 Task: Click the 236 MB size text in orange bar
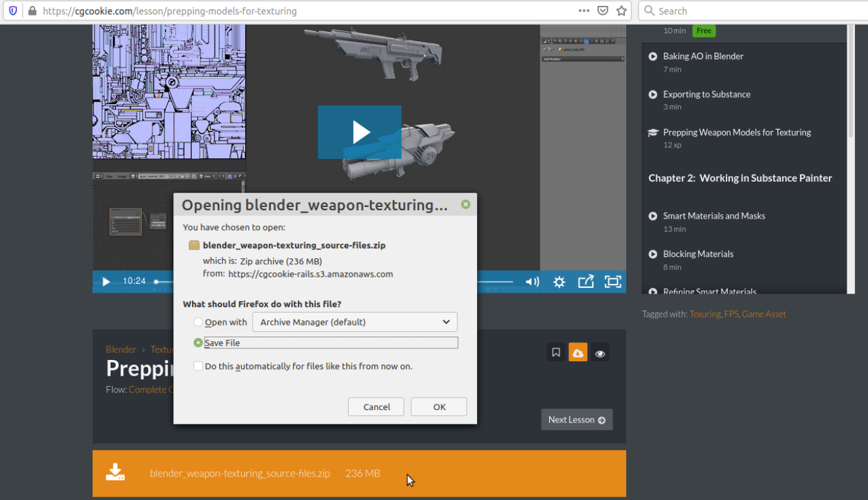pos(363,473)
